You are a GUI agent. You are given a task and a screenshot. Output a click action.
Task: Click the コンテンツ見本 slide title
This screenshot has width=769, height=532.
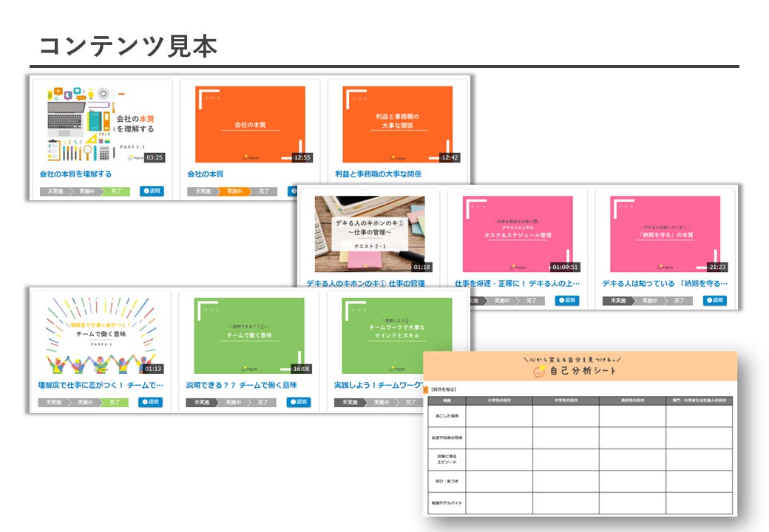pyautogui.click(x=129, y=47)
